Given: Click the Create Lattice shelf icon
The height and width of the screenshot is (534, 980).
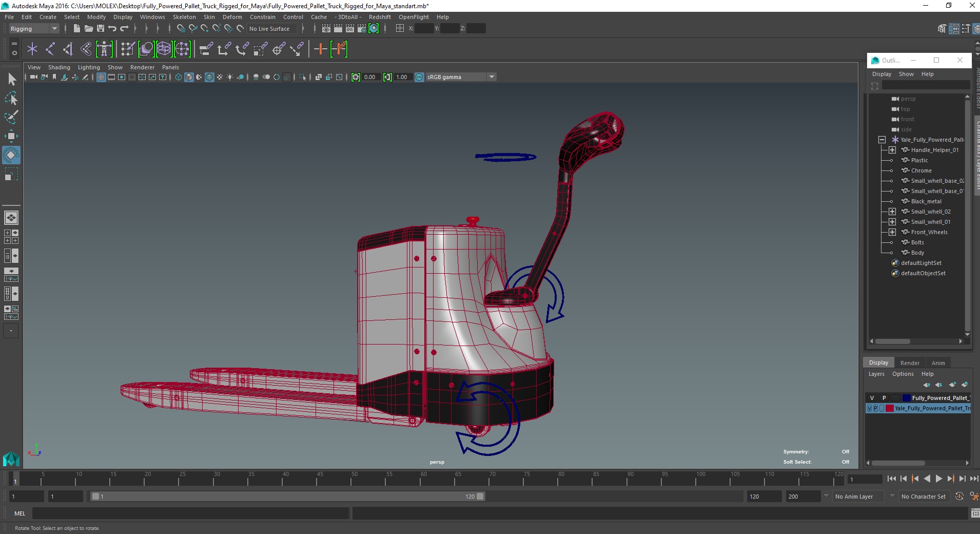Looking at the screenshot, I should [164, 49].
